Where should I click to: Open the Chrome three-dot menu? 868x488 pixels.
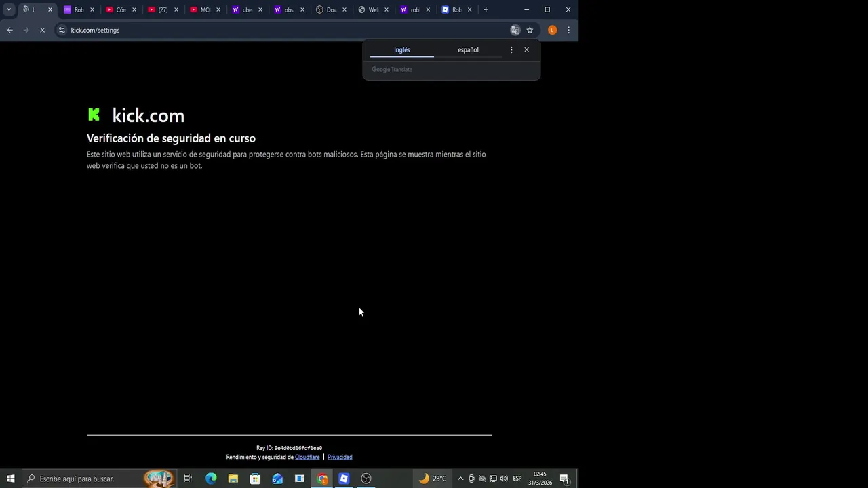click(x=568, y=30)
